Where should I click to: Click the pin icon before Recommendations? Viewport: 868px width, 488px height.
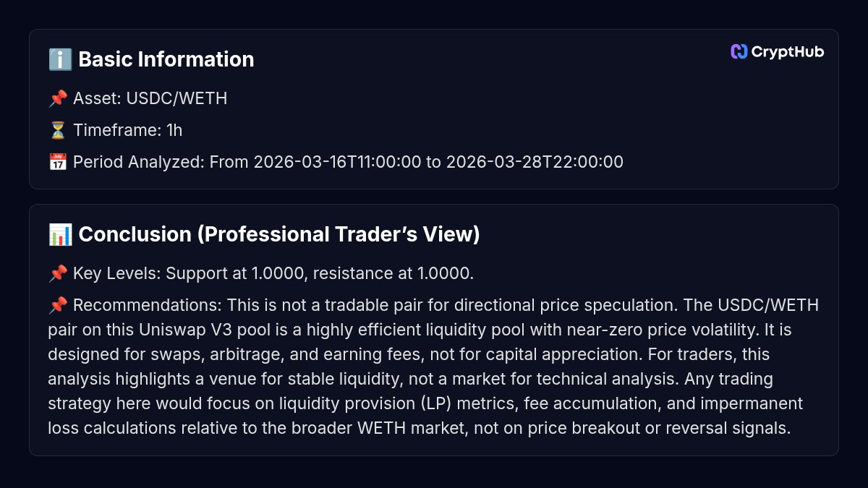[x=58, y=305]
